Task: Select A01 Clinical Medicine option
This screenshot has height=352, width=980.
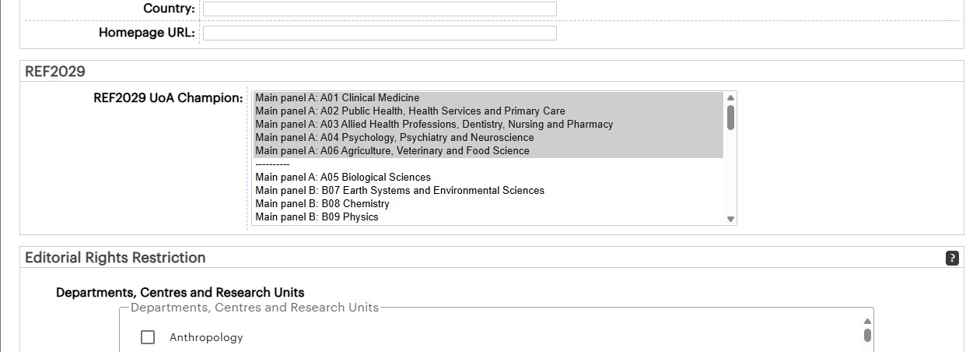Action: click(x=337, y=98)
